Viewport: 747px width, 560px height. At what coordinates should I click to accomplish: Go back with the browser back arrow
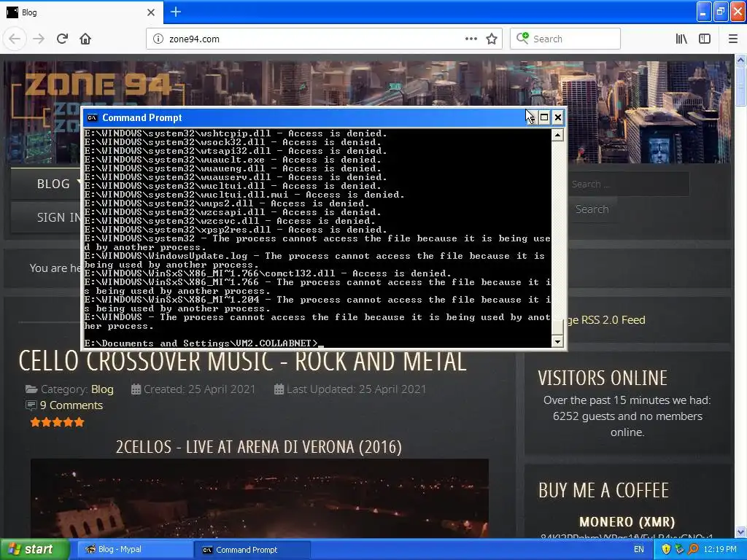(15, 39)
